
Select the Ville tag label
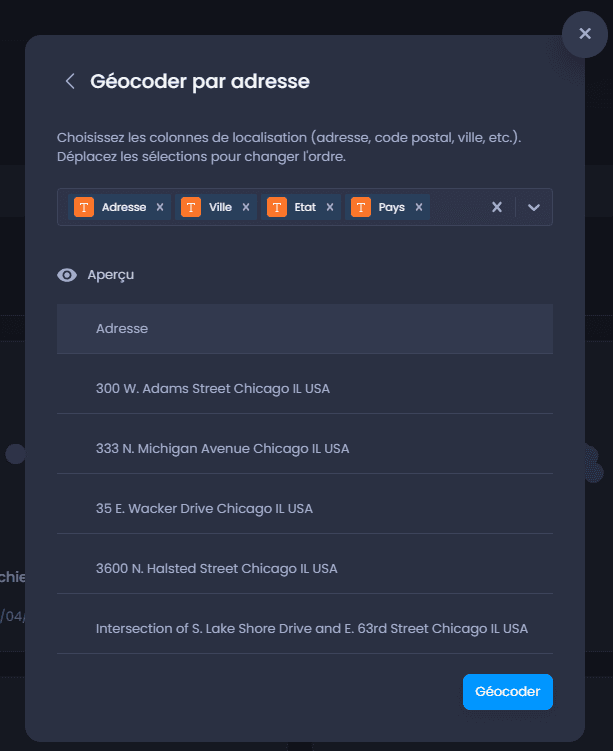tap(220, 207)
